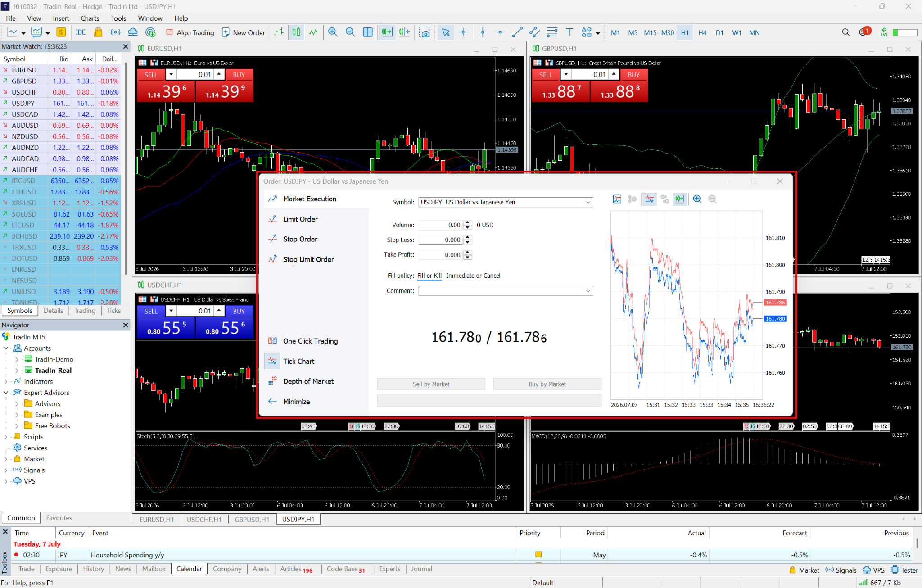This screenshot has height=588, width=922.
Task: Select Limit Order in Order dialog
Action: click(x=300, y=219)
